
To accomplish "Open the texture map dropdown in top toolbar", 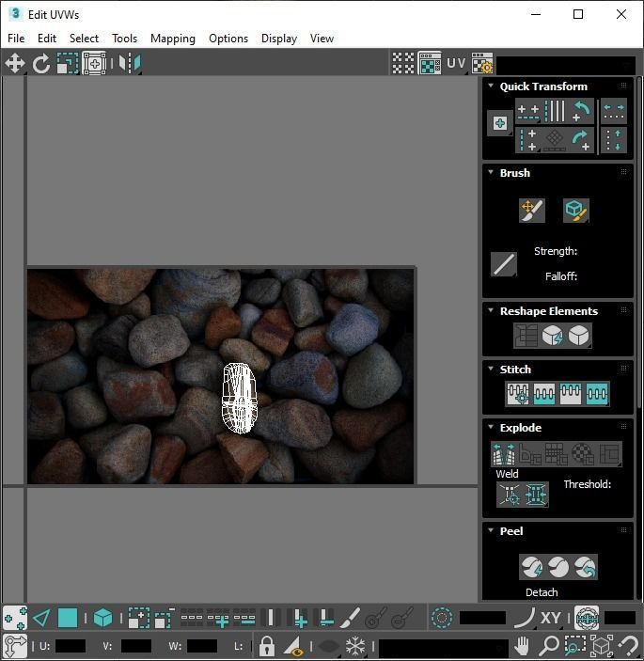I will (x=566, y=65).
